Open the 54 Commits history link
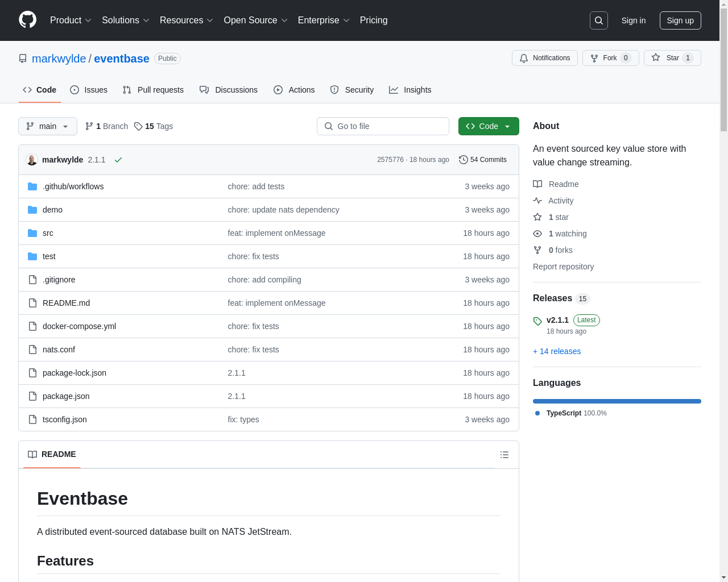 pyautogui.click(x=483, y=160)
